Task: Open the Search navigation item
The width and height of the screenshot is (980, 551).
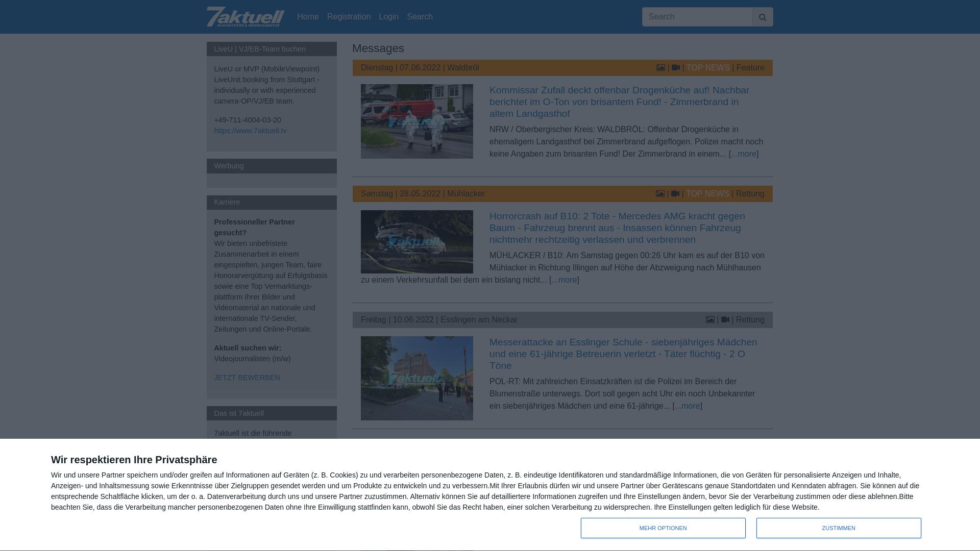Action: click(420, 16)
